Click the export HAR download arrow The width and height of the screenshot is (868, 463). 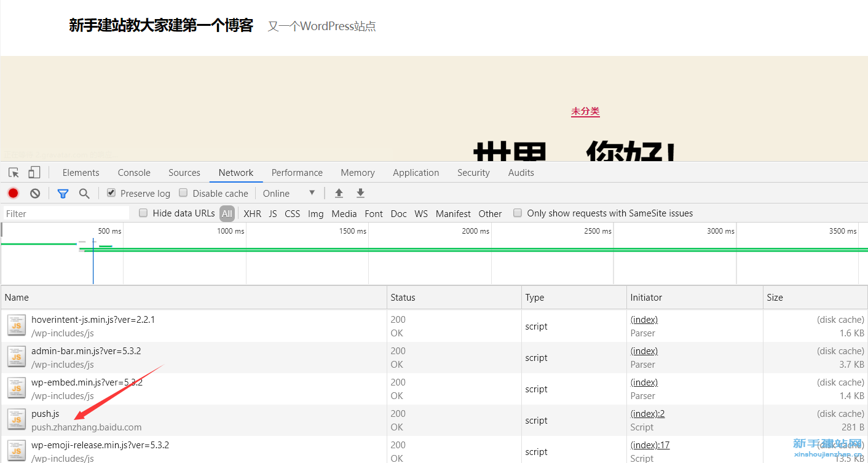(x=360, y=193)
